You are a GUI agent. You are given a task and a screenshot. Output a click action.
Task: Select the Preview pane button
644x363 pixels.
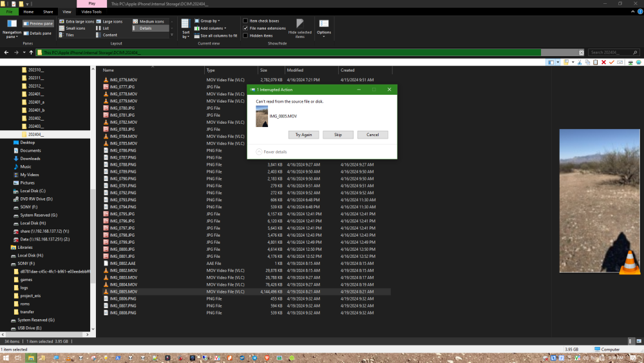[39, 23]
